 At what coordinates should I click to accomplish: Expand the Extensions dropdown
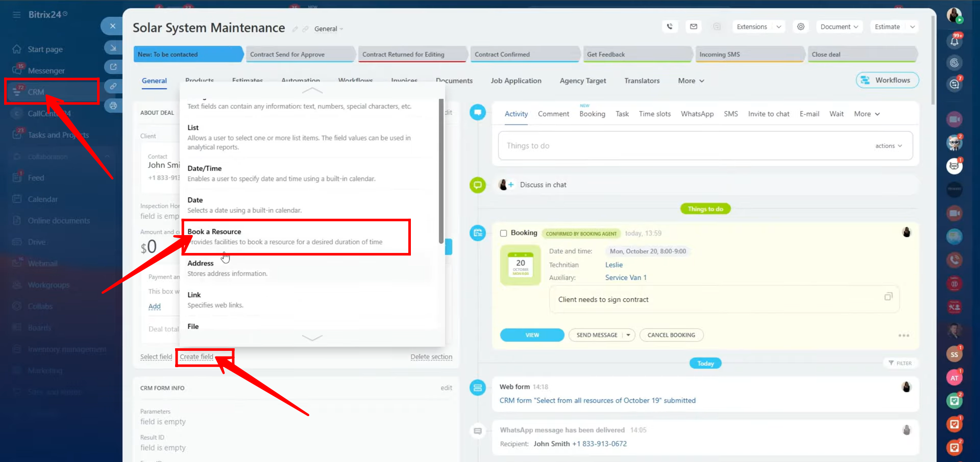point(758,27)
